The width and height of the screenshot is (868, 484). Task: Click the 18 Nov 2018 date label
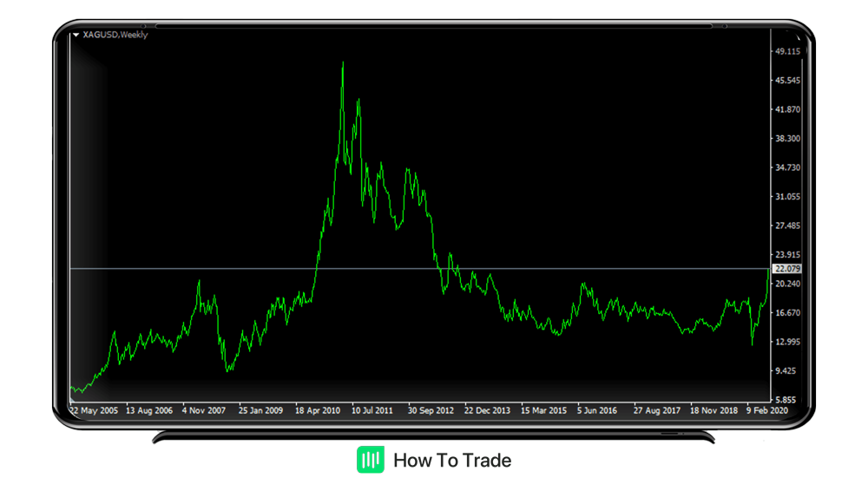713,410
